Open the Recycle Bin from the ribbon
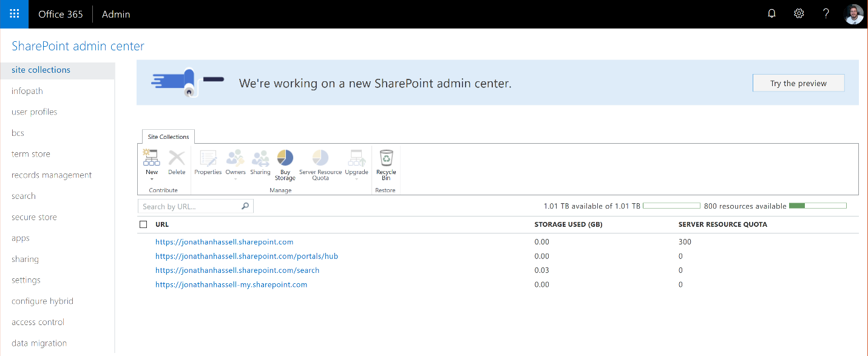 point(386,165)
